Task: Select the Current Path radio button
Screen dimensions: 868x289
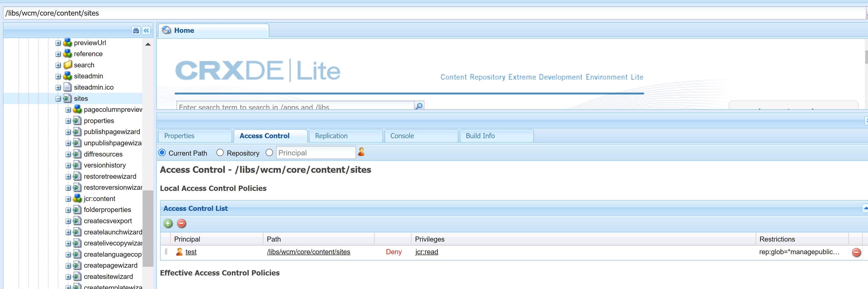Action: [162, 153]
